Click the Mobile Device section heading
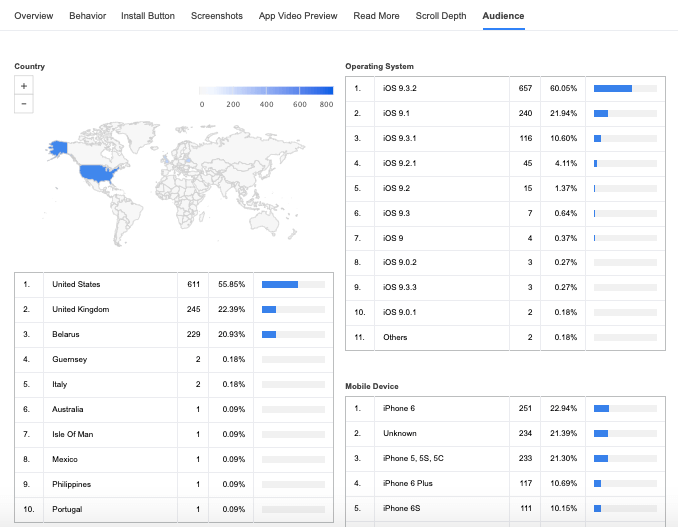The height and width of the screenshot is (527, 678). [372, 386]
